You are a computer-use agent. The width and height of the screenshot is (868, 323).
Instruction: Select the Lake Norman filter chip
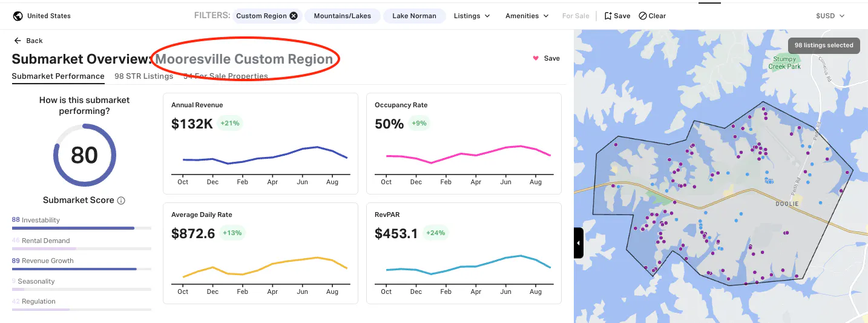(x=414, y=16)
